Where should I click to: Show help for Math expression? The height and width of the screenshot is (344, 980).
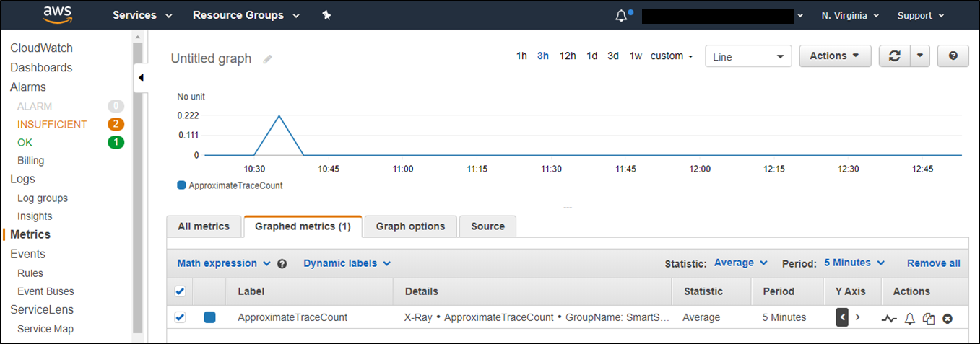click(x=282, y=264)
